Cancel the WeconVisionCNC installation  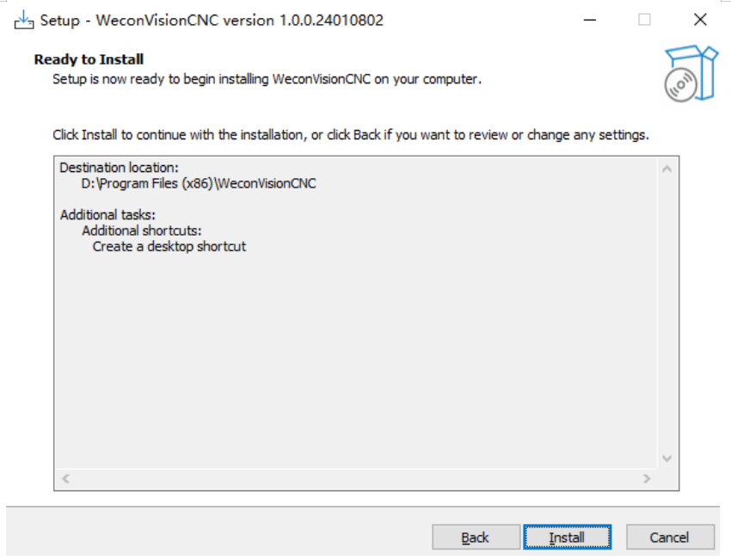click(669, 538)
